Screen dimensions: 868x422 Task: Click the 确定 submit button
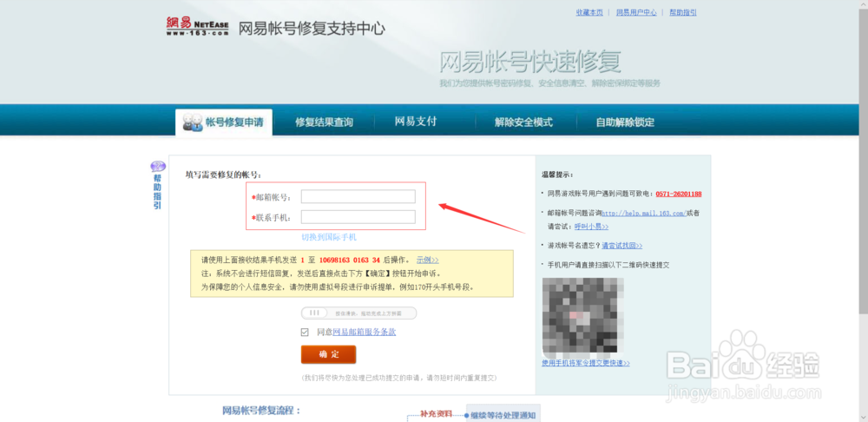click(x=328, y=354)
